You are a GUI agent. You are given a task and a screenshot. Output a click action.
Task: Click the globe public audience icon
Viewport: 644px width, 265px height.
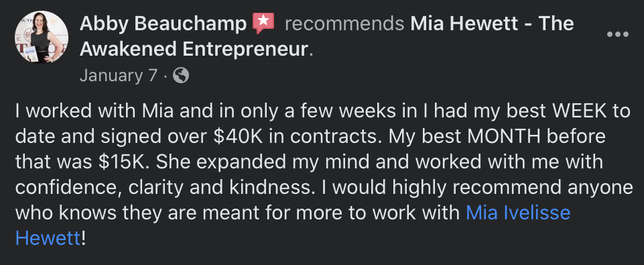coord(181,75)
